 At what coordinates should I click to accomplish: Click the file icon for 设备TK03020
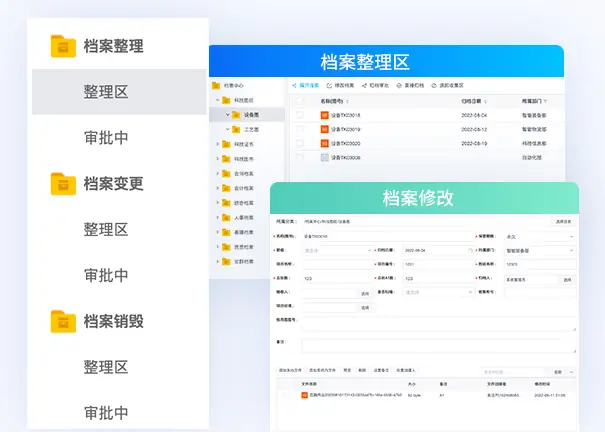pyautogui.click(x=324, y=144)
